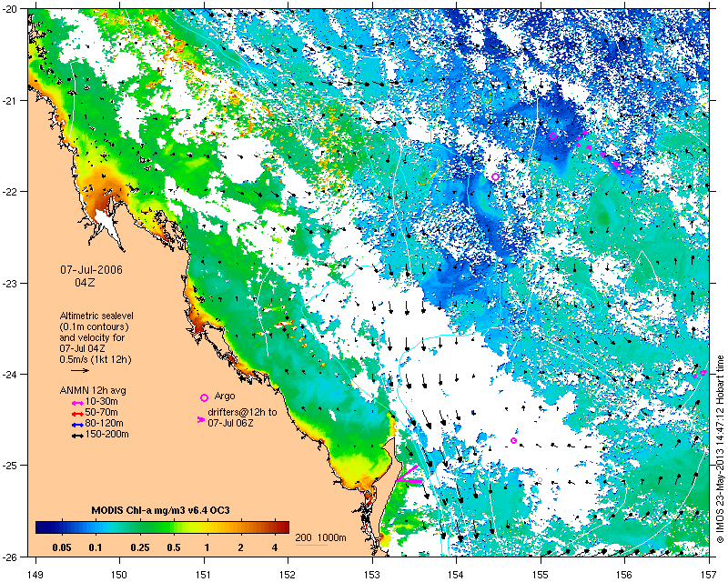The height and width of the screenshot is (582, 728).
Task: Click the 151 longitude axis label
Action: coord(204,575)
